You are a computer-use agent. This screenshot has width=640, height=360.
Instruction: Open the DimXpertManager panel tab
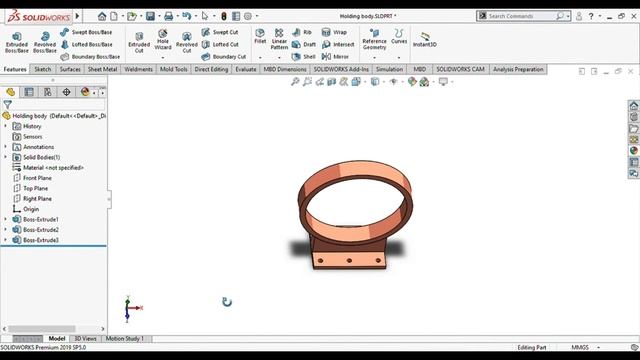(66, 92)
